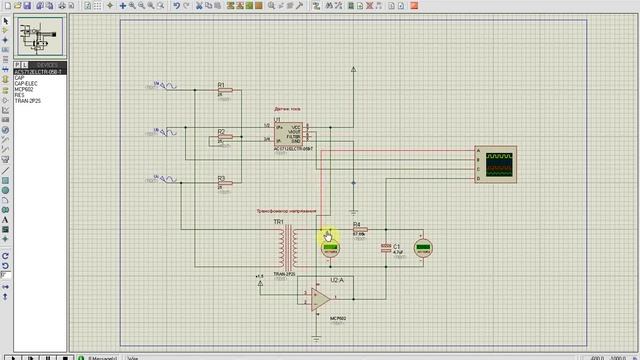Open the simulation messages log
The height and width of the screenshot is (360, 640).
pyautogui.click(x=98, y=358)
